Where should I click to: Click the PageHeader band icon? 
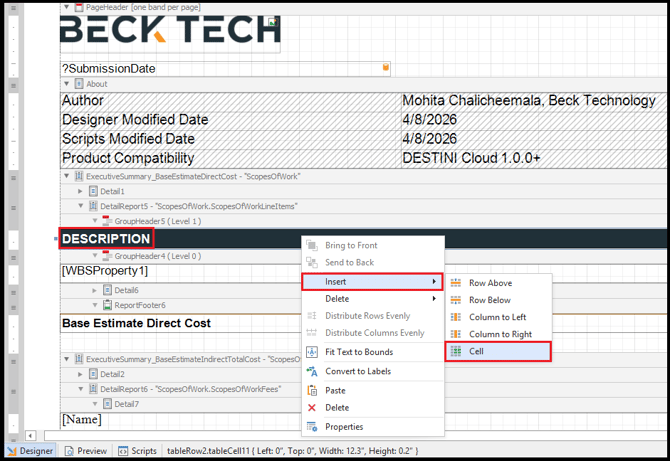pos(79,7)
